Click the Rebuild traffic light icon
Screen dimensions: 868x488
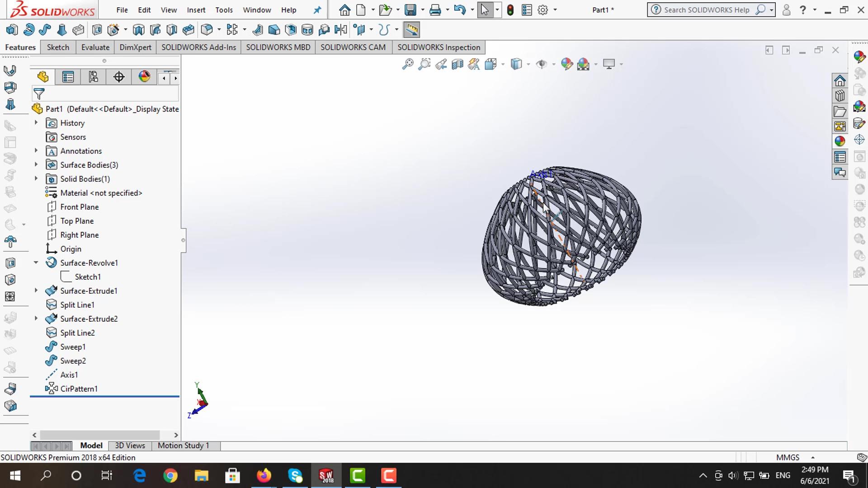tap(510, 10)
